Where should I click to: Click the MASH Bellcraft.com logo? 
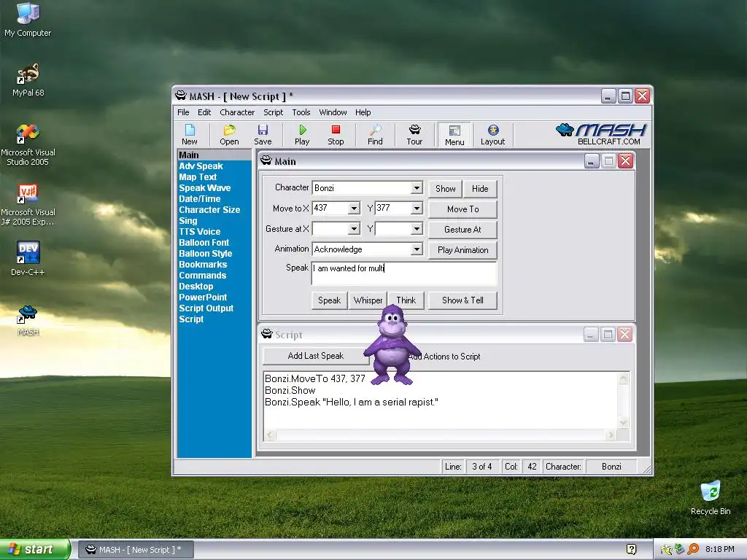[602, 134]
